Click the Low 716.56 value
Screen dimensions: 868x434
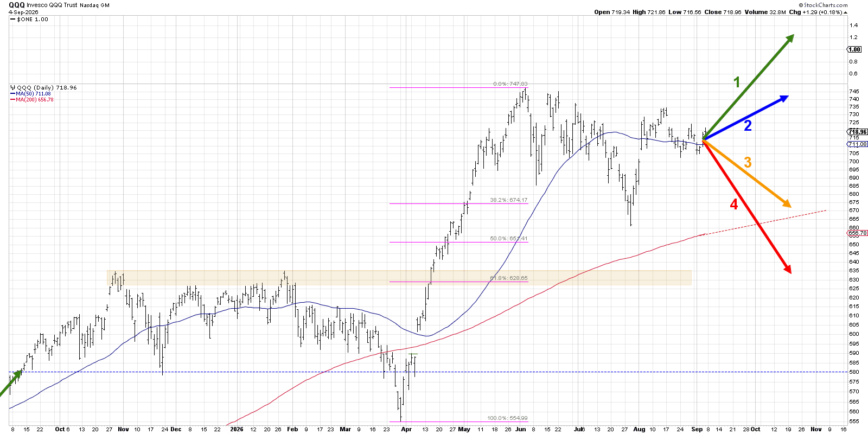[x=685, y=12]
